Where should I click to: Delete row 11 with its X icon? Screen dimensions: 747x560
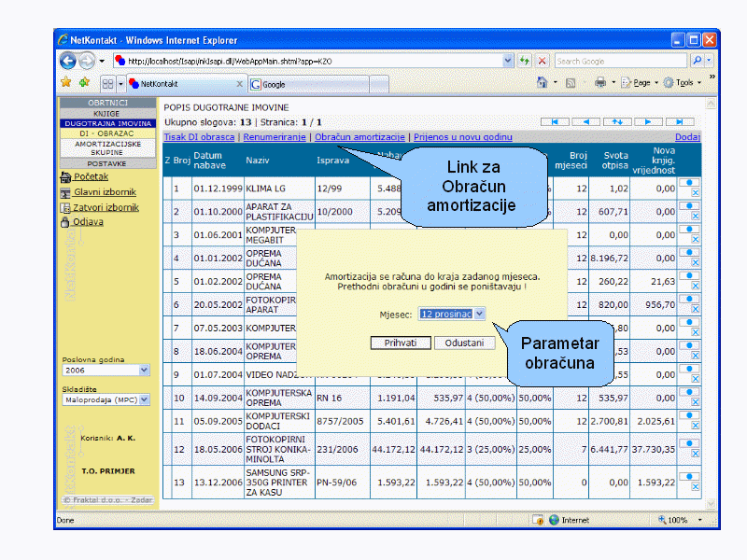695,426
